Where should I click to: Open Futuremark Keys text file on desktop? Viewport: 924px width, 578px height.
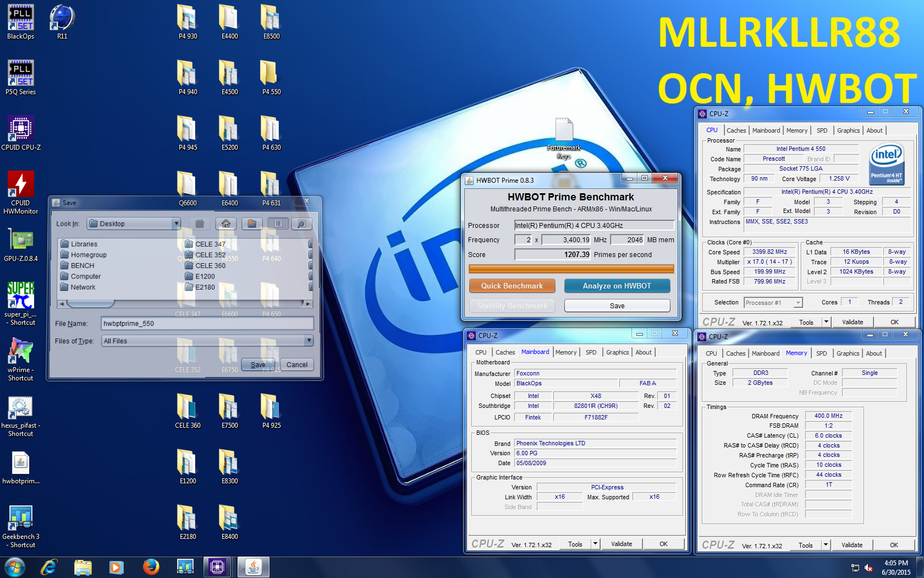coord(564,138)
